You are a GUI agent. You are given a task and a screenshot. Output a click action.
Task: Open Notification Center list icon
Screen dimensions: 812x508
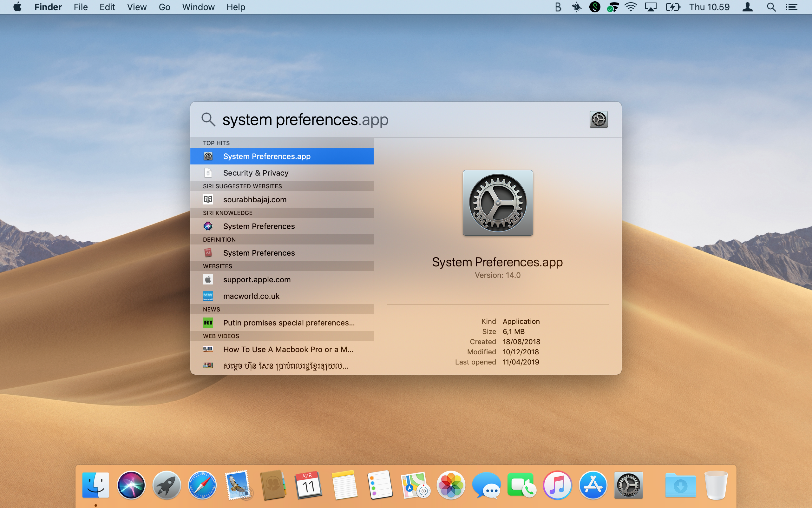(x=792, y=7)
